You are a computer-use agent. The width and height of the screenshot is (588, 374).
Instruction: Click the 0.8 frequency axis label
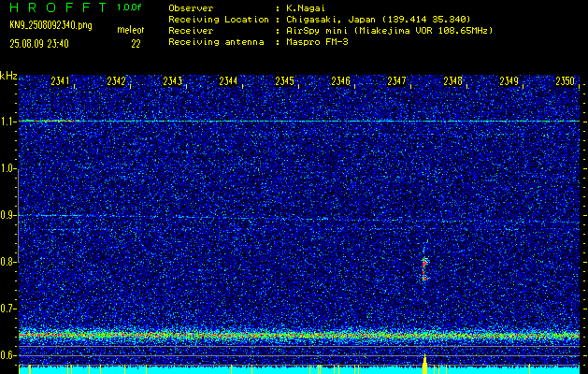(x=8, y=262)
